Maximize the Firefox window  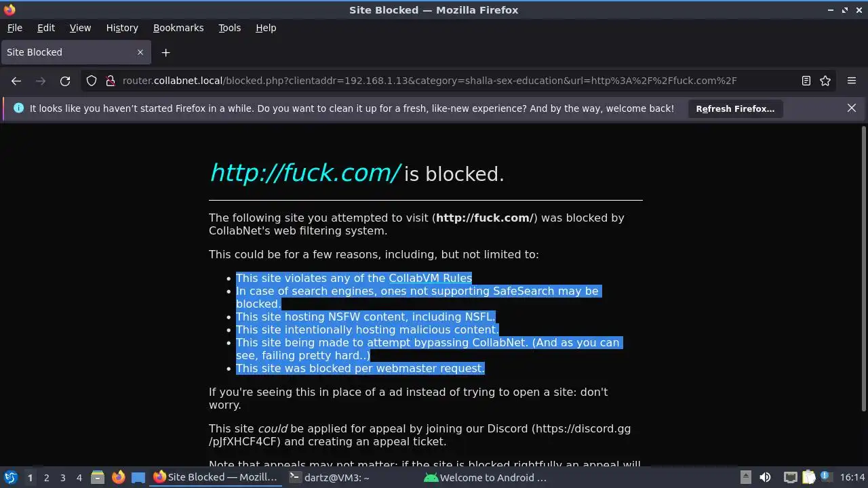[x=845, y=10]
